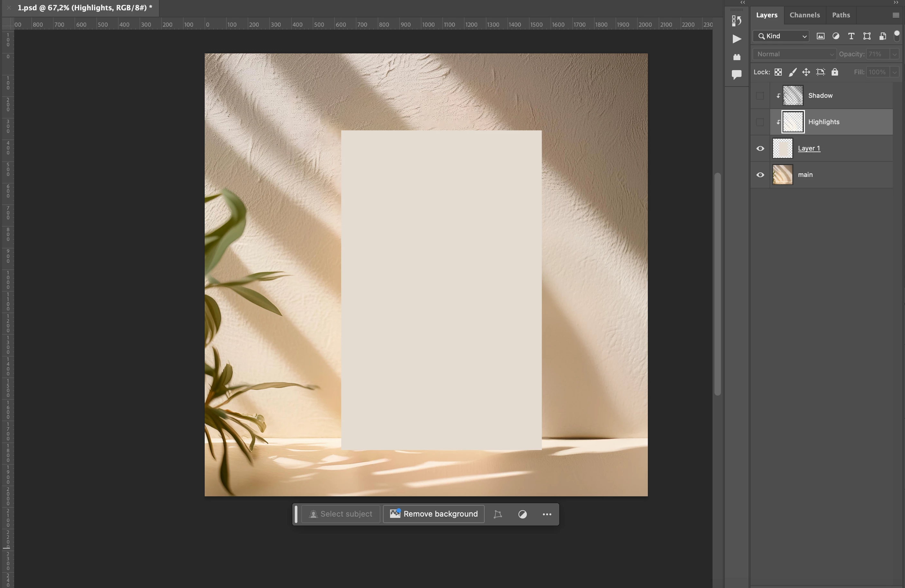Select the Layer 1 thumbnail

click(783, 148)
